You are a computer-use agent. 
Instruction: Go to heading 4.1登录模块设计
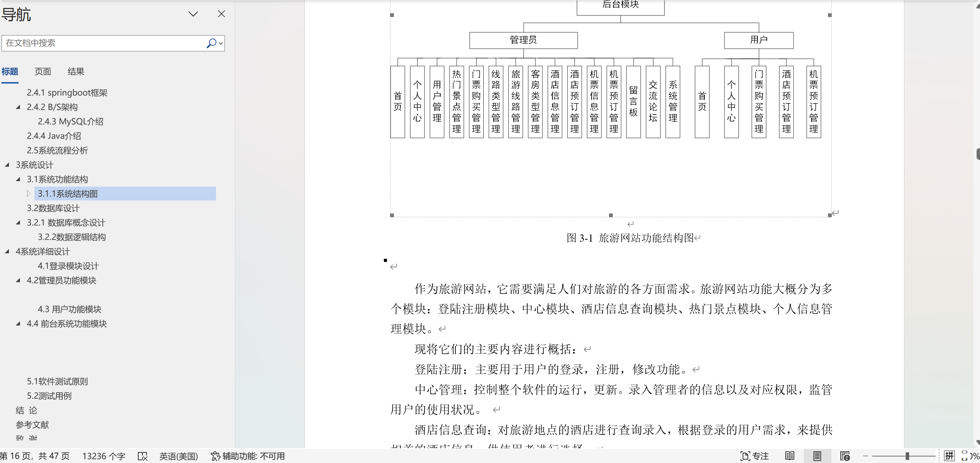pos(68,266)
